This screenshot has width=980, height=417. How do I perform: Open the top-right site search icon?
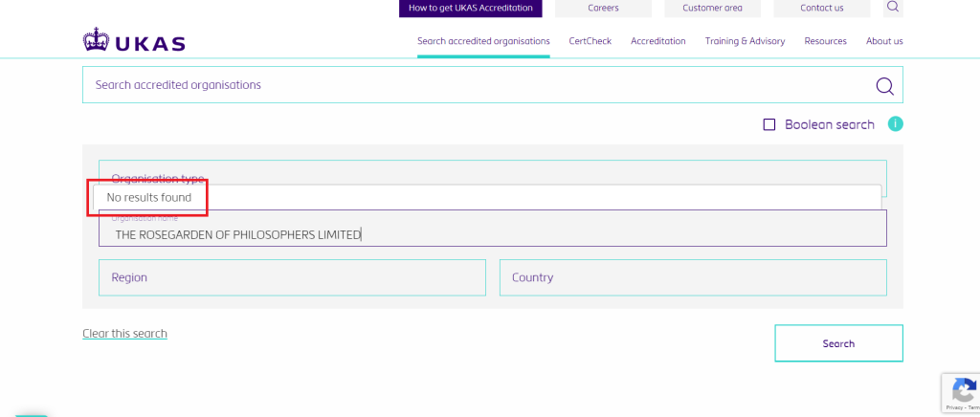click(x=893, y=8)
